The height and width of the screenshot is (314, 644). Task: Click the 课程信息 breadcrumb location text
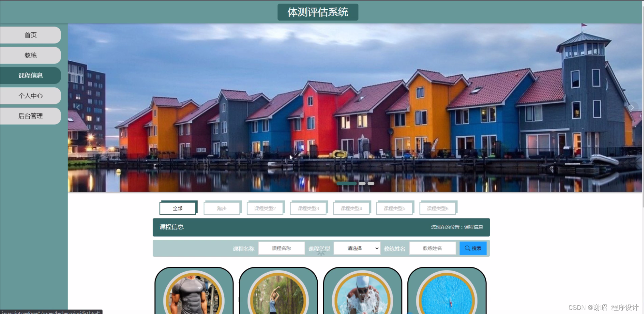point(473,227)
